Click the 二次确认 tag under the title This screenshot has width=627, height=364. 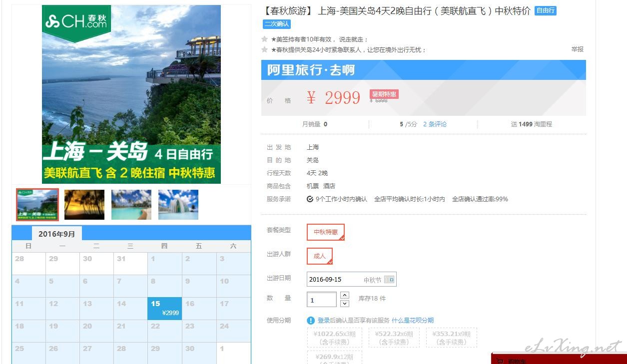point(277,24)
